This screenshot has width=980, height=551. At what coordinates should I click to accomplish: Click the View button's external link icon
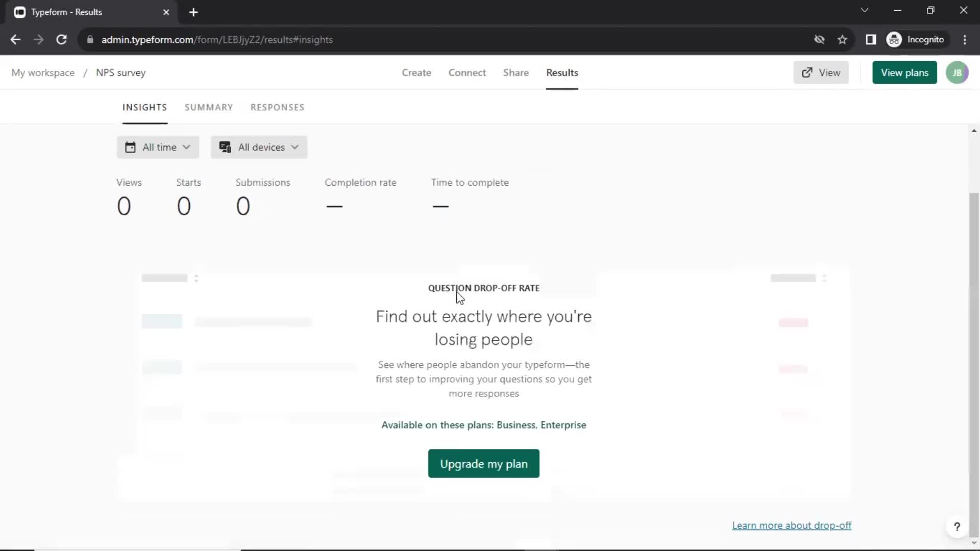tap(807, 72)
